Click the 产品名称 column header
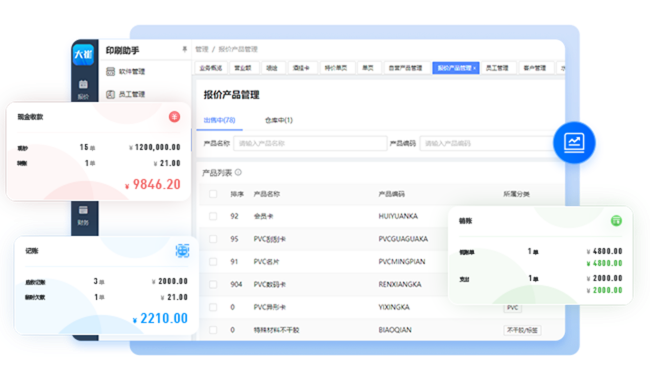 click(267, 194)
